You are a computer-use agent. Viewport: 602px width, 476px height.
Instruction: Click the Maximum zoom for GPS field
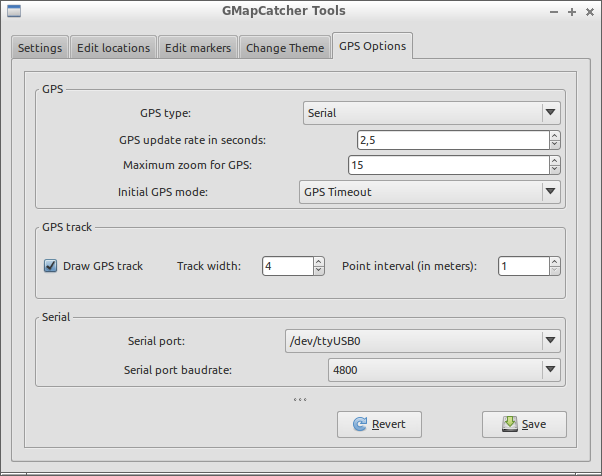(449, 165)
